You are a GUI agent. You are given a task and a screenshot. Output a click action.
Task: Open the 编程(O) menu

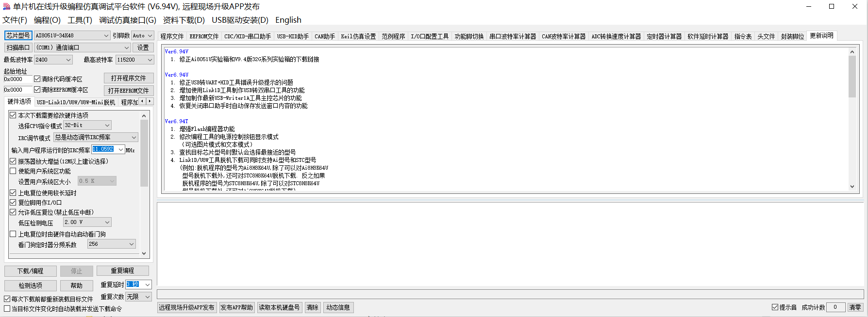pyautogui.click(x=47, y=20)
